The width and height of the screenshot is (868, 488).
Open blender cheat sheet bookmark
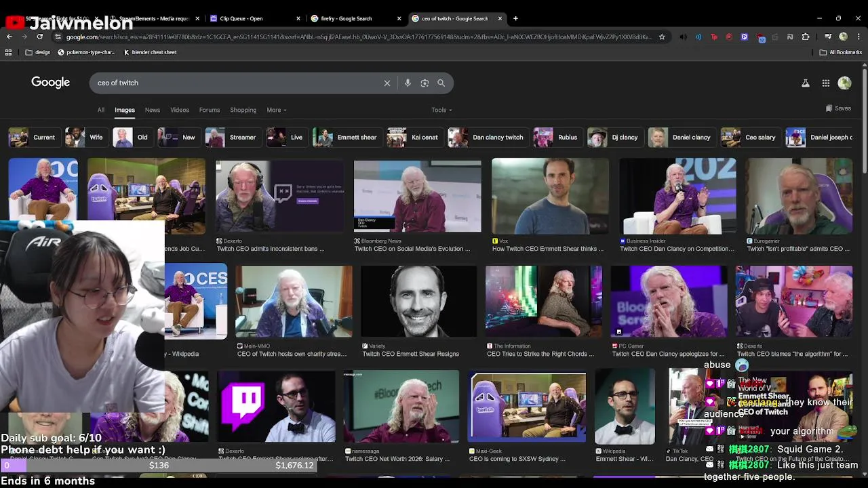(150, 52)
